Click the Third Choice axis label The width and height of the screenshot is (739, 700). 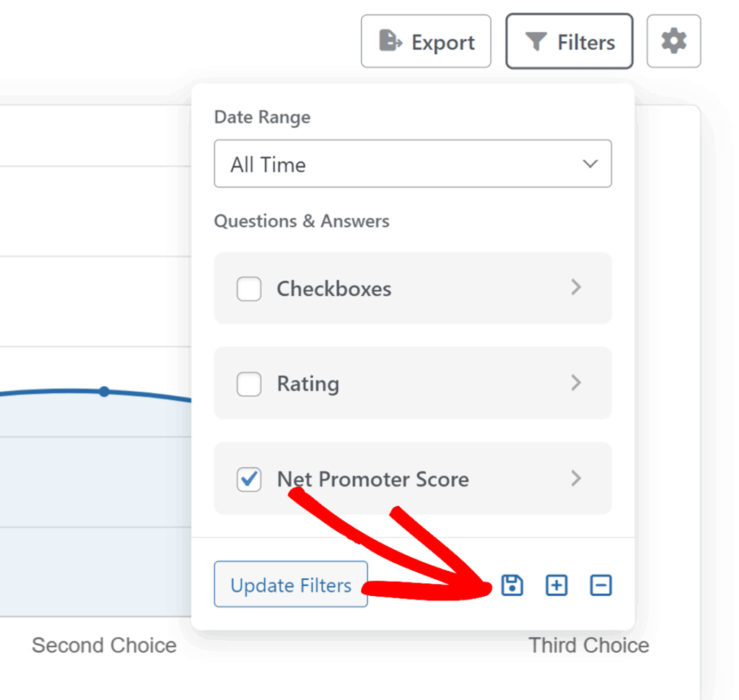tap(589, 645)
